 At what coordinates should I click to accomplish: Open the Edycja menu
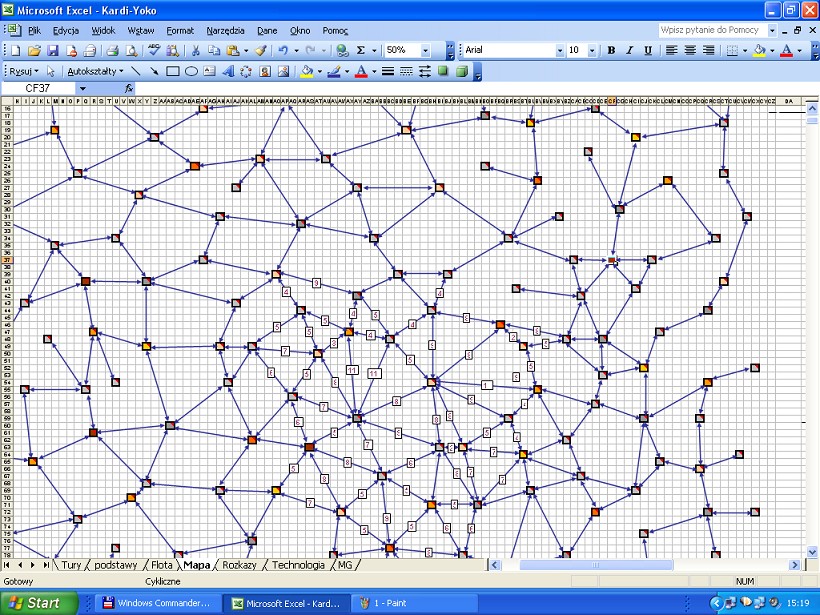point(66,31)
